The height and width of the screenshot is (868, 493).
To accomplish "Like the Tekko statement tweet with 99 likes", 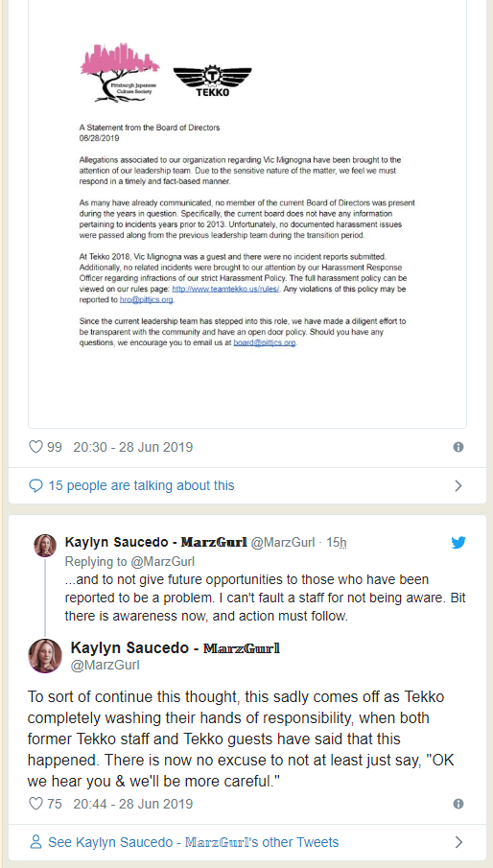I will click(35, 447).
